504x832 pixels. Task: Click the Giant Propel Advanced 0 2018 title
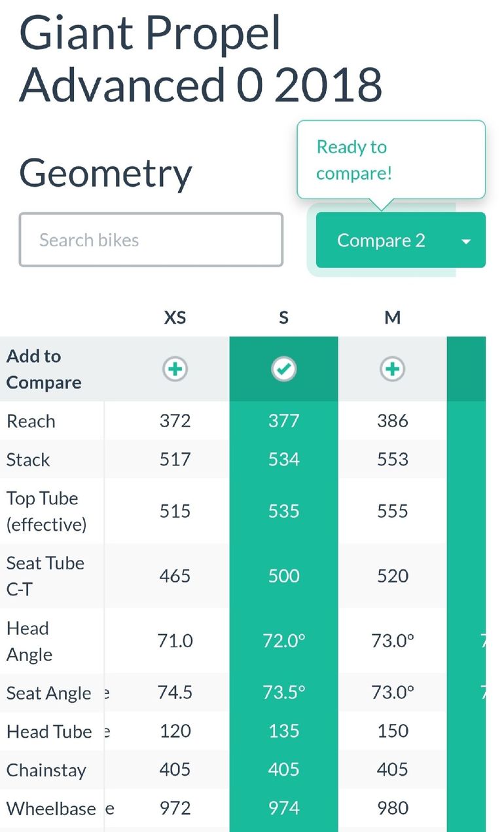[x=200, y=58]
